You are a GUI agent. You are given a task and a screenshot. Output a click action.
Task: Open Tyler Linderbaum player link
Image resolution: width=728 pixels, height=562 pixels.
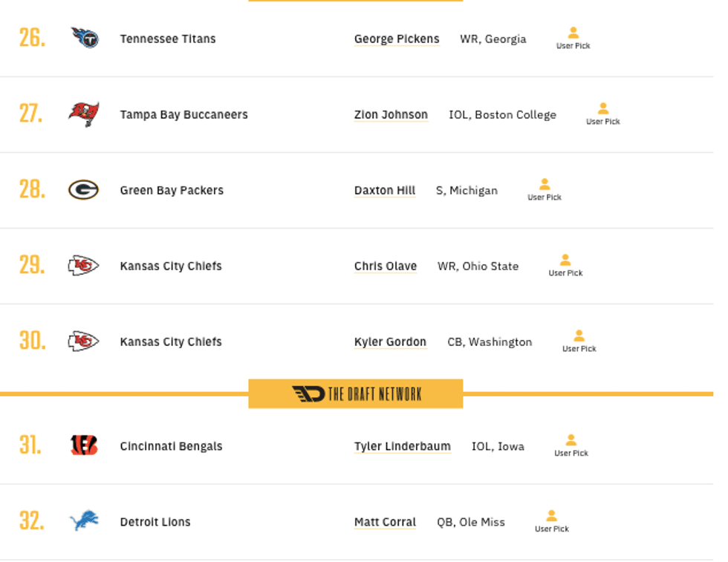[402, 446]
